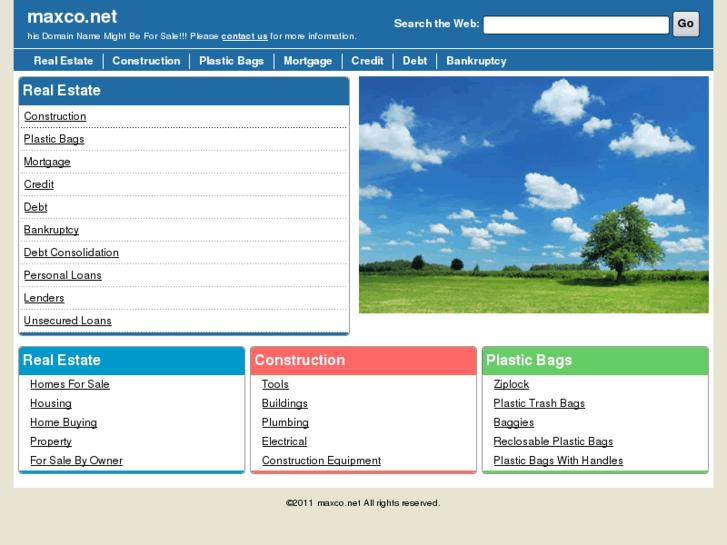Open Bankruptcy link in the top list
This screenshot has width=727, height=545.
tap(51, 230)
